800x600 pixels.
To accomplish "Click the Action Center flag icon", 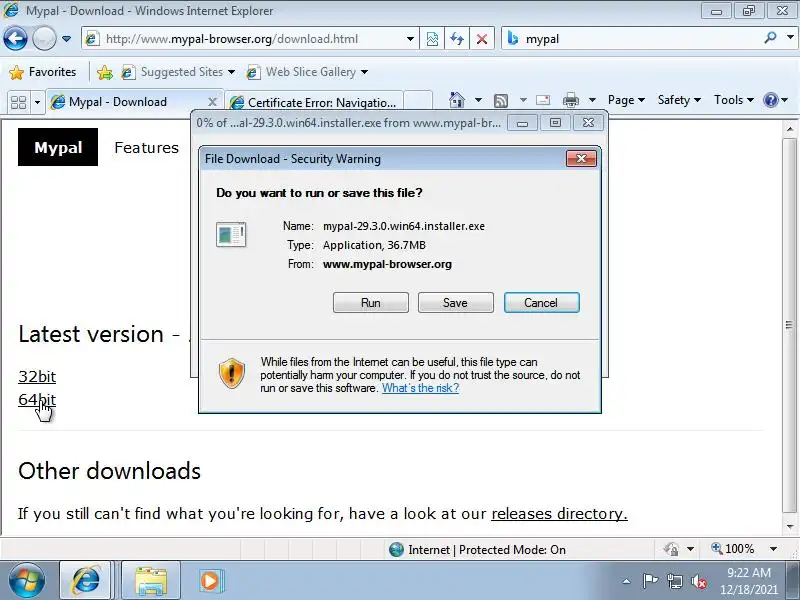I will tap(650, 581).
